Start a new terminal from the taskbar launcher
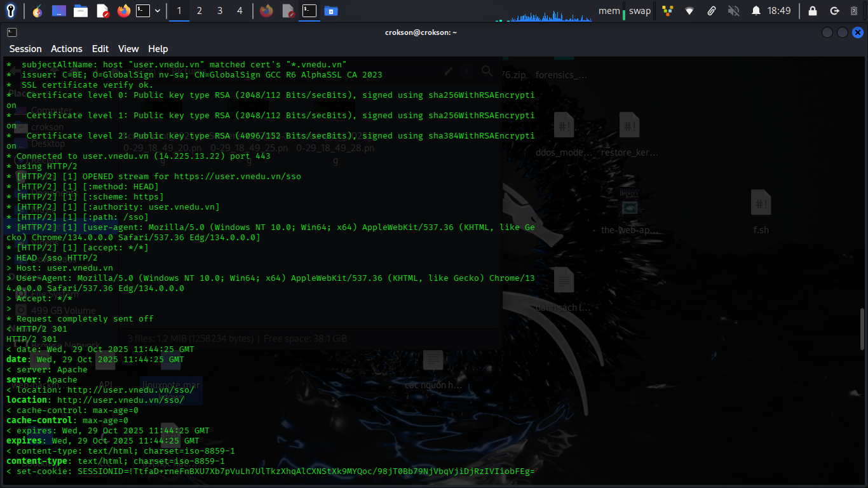Image resolution: width=868 pixels, height=488 pixels. point(144,11)
